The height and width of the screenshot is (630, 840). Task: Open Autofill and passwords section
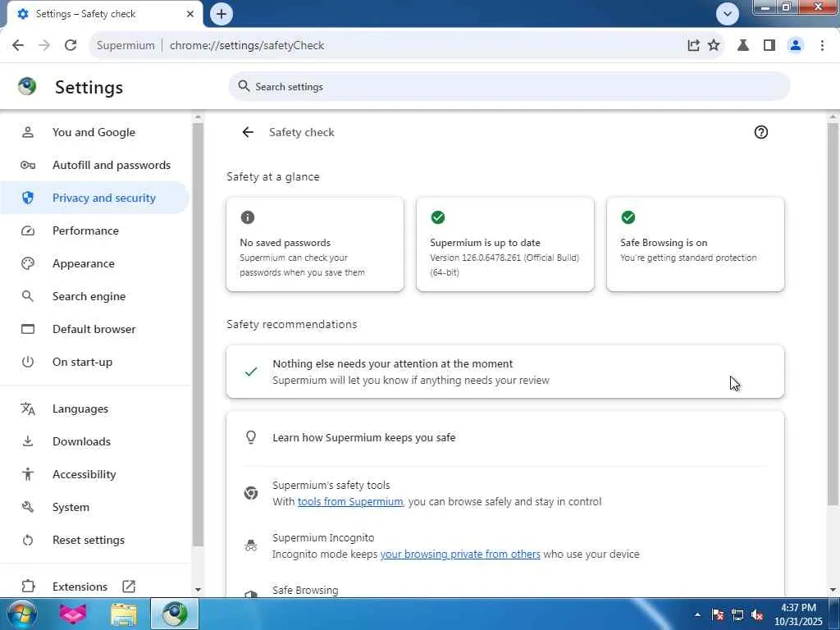(94, 165)
